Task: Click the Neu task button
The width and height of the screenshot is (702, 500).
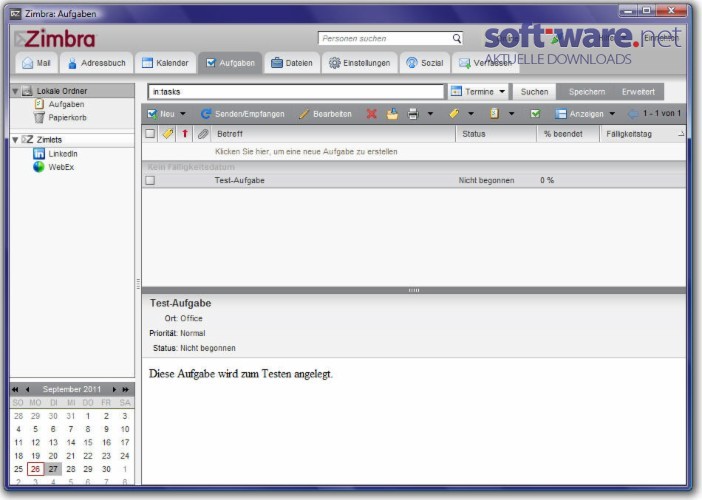Action: (x=161, y=114)
